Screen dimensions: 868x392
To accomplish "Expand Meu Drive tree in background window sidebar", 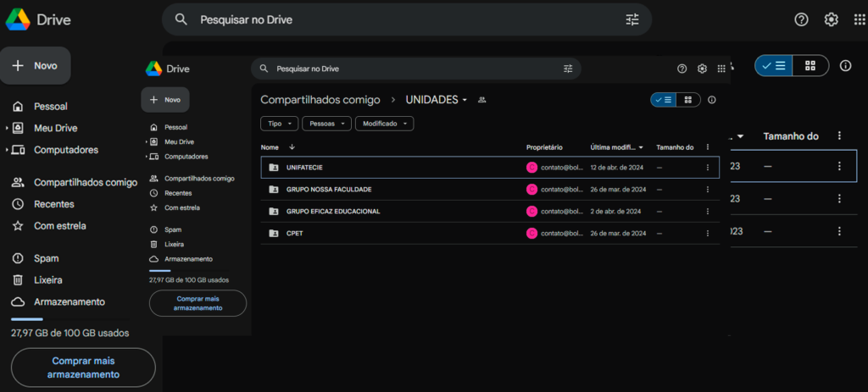I will [x=7, y=129].
